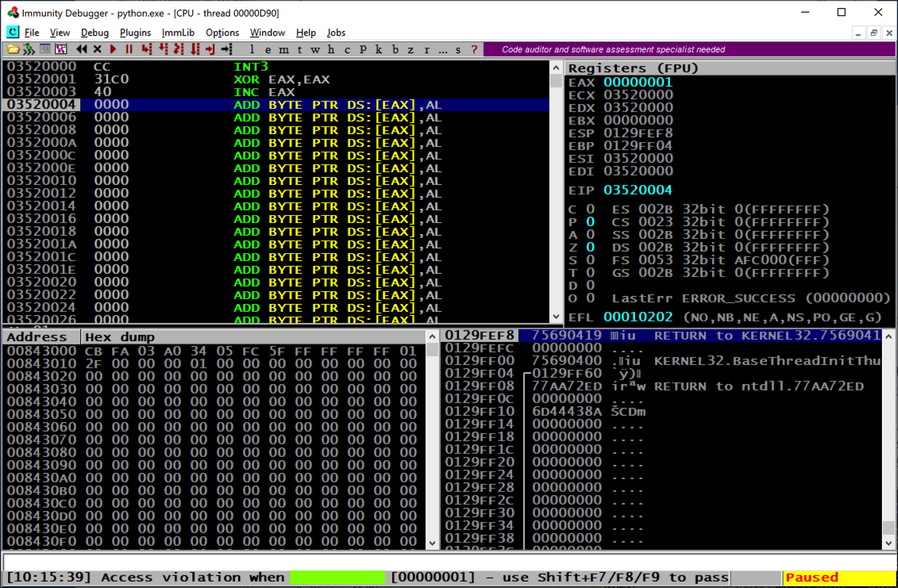Click the command input box above status bar

[449, 562]
